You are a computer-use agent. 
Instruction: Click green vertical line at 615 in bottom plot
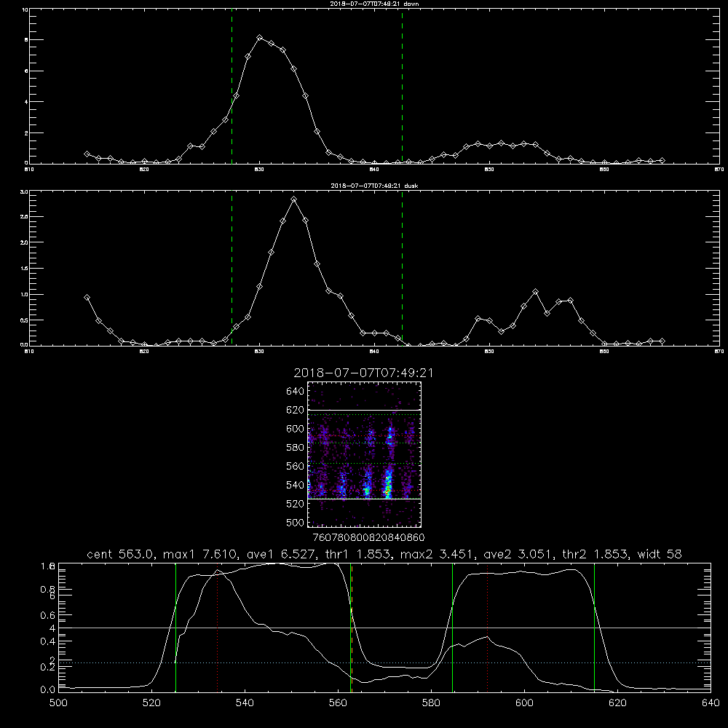pos(594,627)
